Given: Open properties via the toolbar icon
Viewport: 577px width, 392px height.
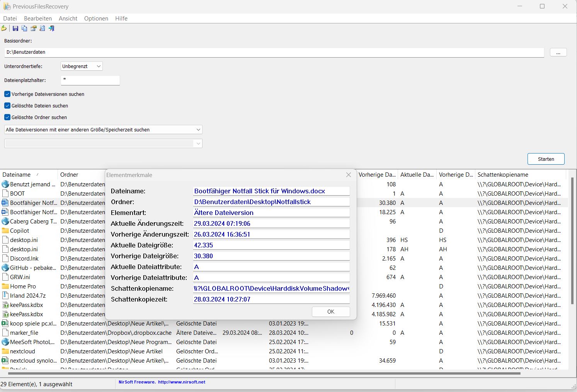Looking at the screenshot, I should 34,29.
